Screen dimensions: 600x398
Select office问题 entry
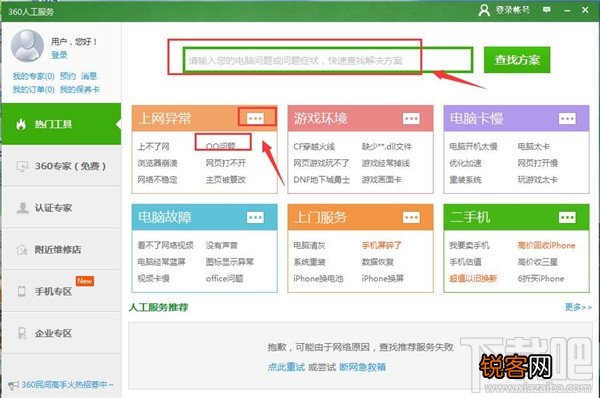(225, 279)
